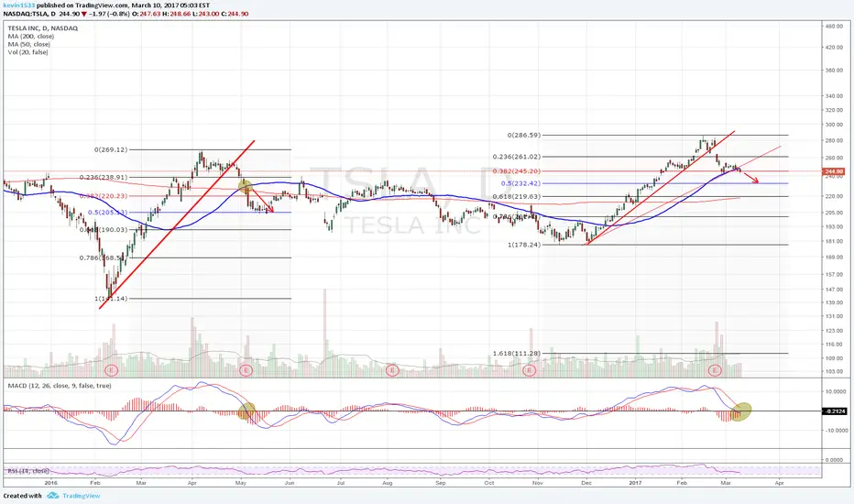Click the 0.382(245.20) Fibonacci label
This screenshot has width=854, height=504.
point(517,171)
